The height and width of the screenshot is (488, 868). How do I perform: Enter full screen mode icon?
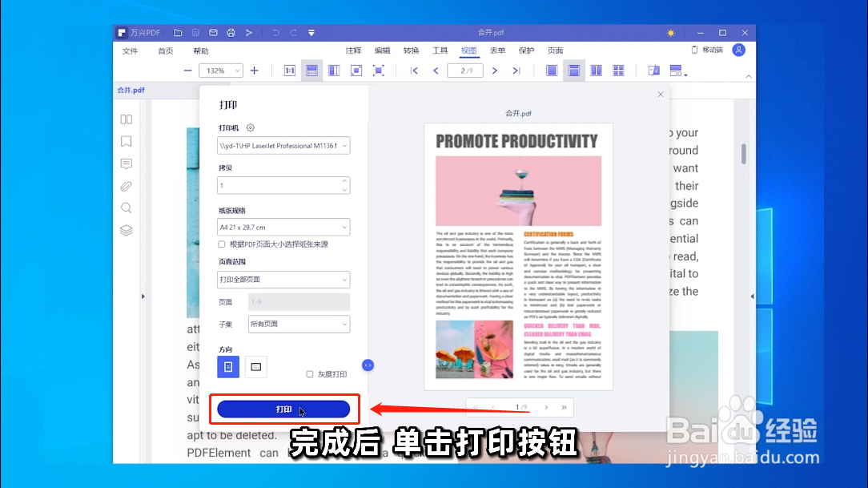(378, 71)
